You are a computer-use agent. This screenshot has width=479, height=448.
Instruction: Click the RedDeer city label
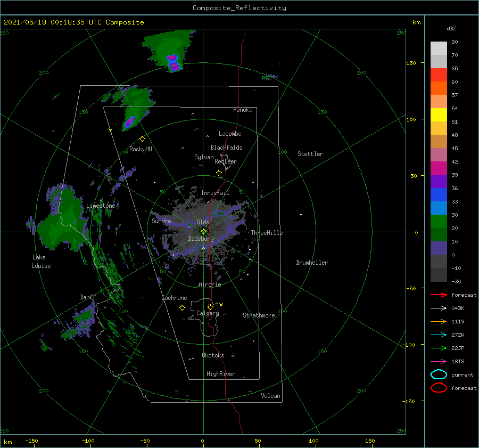226,161
